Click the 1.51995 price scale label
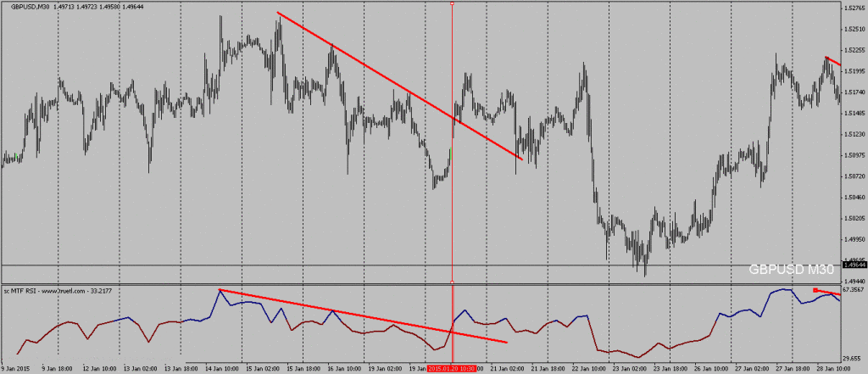This screenshot has width=868, height=374. (x=856, y=71)
